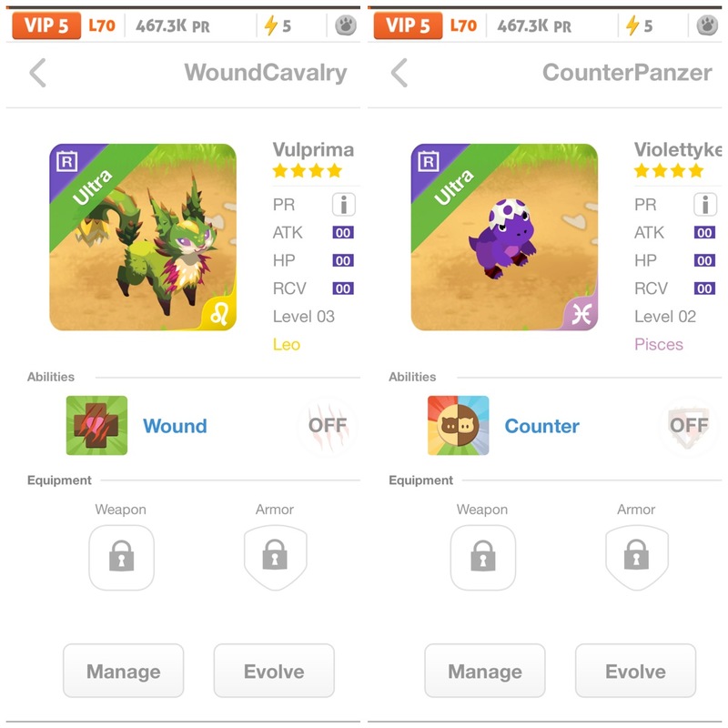This screenshot has width=728, height=728.
Task: Open the Wound ability icon
Action: coord(96,425)
